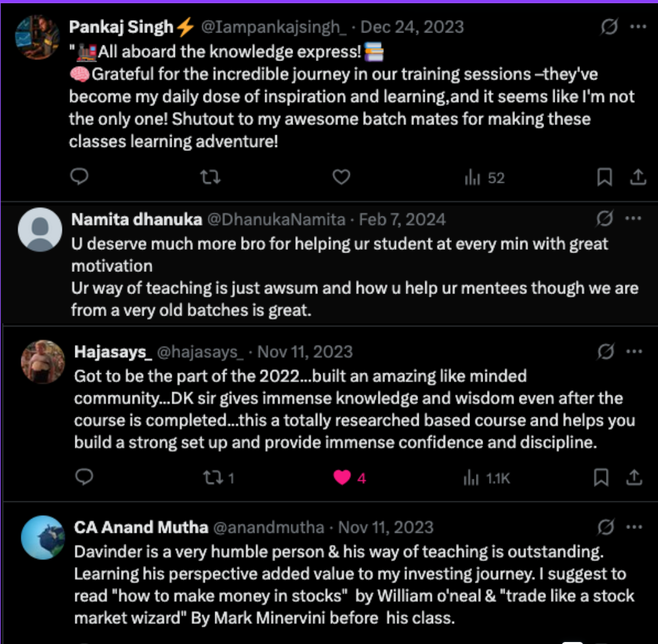The width and height of the screenshot is (658, 644).
Task: Open Hajasays_ profile picture
Action: pyautogui.click(x=42, y=362)
